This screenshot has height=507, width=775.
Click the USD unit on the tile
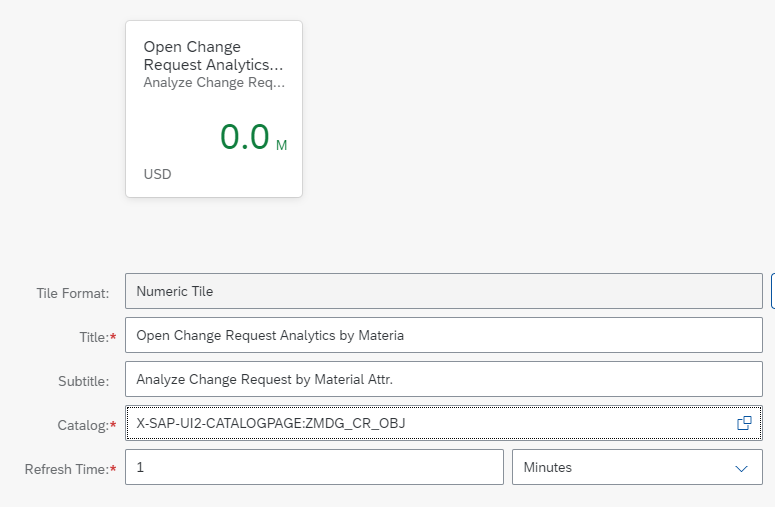(157, 174)
